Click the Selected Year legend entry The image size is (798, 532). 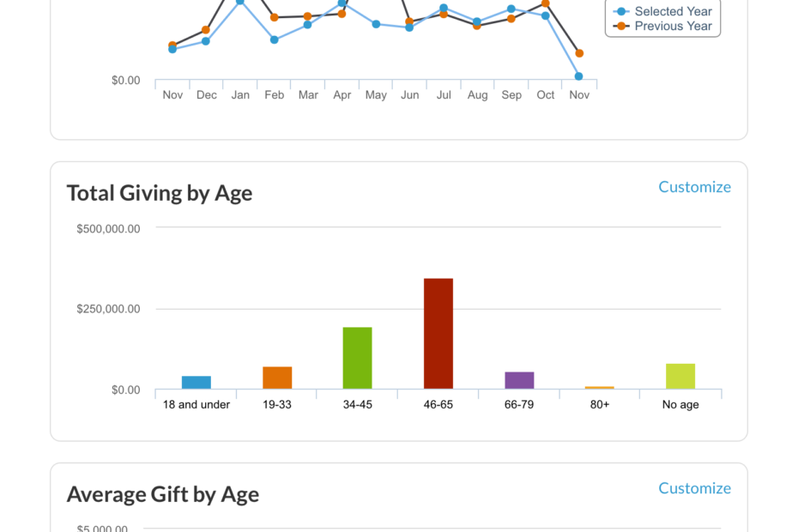point(662,11)
